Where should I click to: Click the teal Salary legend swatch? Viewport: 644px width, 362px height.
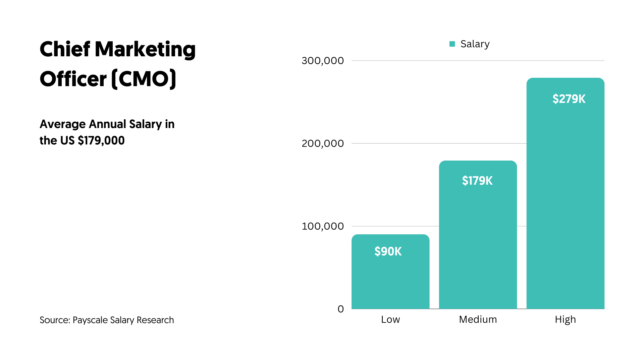[452, 44]
